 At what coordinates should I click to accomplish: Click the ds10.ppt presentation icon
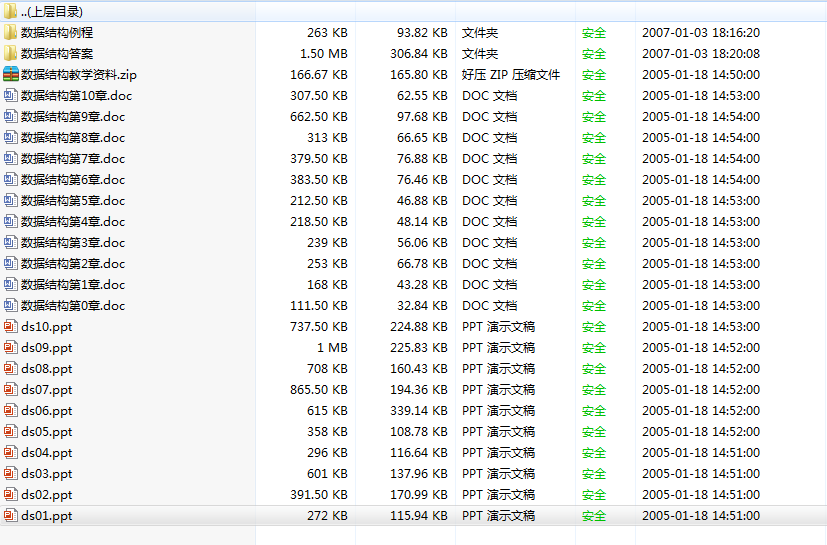[11, 327]
